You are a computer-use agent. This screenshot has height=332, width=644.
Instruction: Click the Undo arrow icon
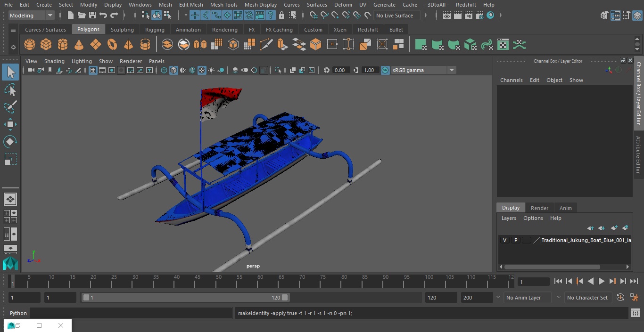(x=103, y=16)
